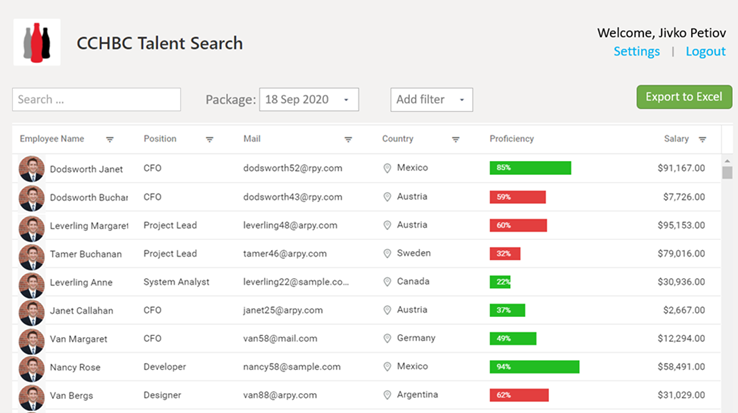Image resolution: width=738 pixels, height=413 pixels.
Task: Open filter for Mail column
Action: click(348, 139)
